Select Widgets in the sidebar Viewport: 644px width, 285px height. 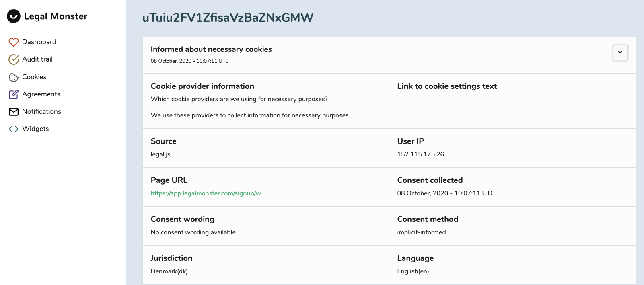(x=35, y=129)
